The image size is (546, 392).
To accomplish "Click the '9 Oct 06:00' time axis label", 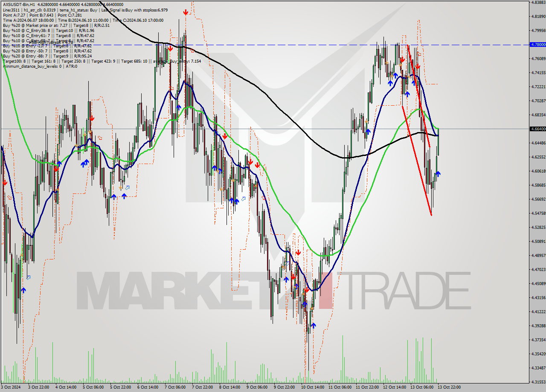I will 257,387.
